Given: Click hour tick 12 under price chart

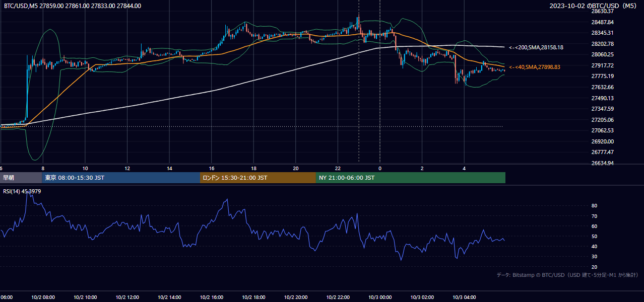Looking at the screenshot, I should pyautogui.click(x=127, y=169).
